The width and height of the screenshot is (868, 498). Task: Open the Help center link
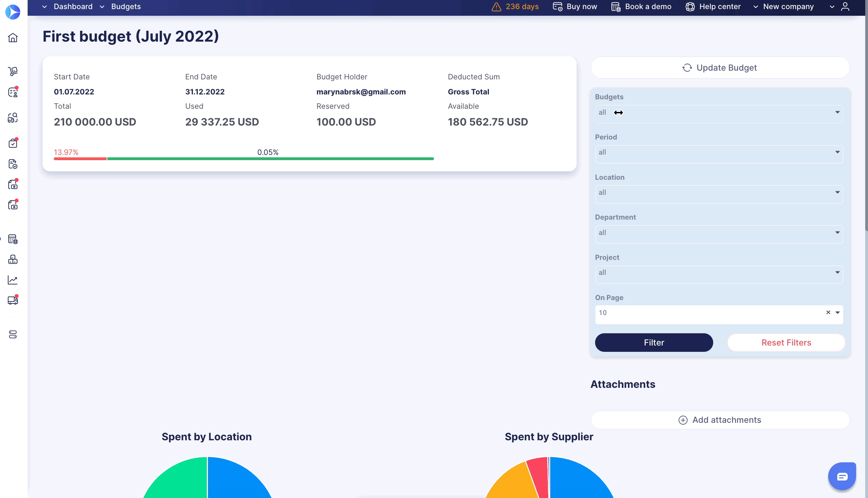click(720, 7)
